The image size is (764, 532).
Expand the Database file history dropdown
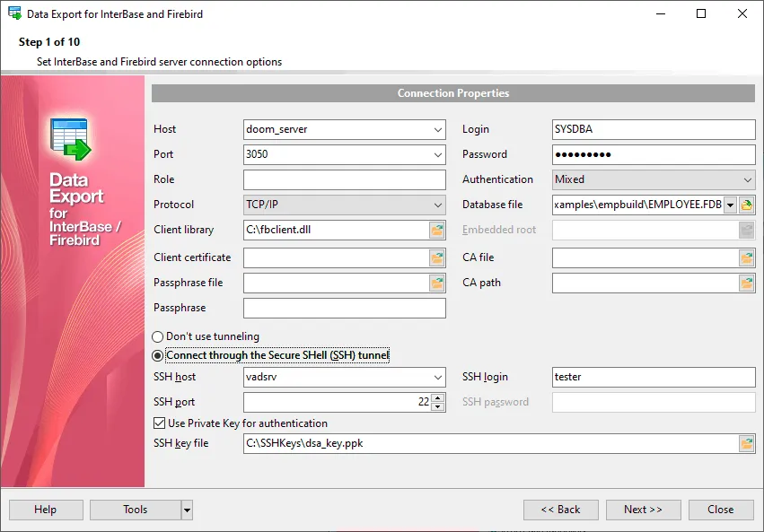click(731, 205)
